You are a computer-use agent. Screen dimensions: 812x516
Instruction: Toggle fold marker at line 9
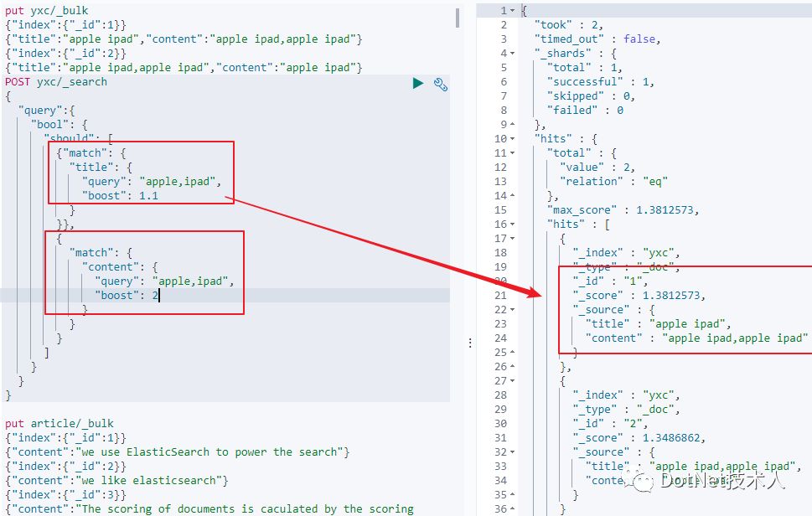point(513,124)
